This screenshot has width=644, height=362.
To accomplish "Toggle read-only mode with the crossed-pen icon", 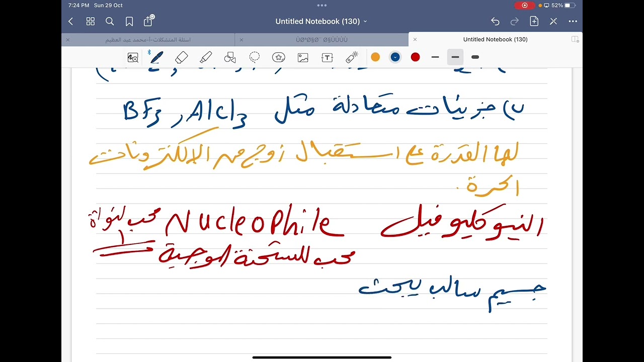I will 553,21.
